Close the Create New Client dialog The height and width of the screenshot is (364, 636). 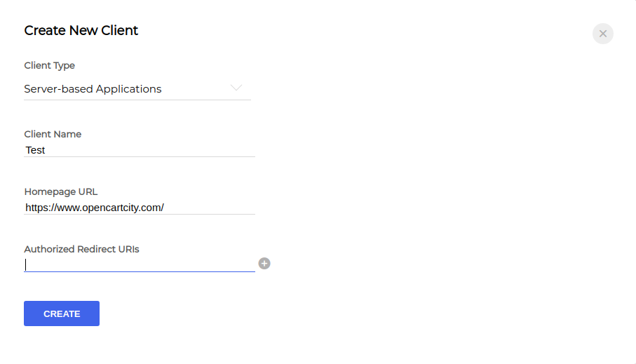(x=603, y=34)
